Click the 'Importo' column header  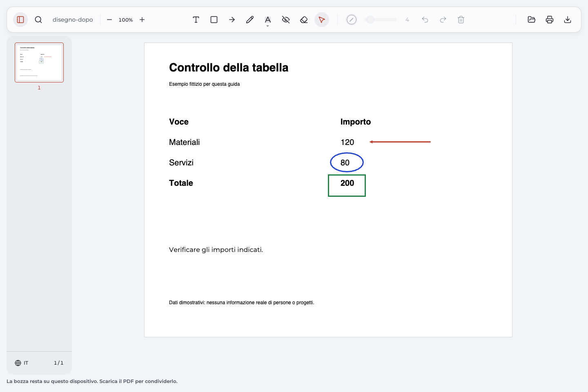(x=356, y=122)
